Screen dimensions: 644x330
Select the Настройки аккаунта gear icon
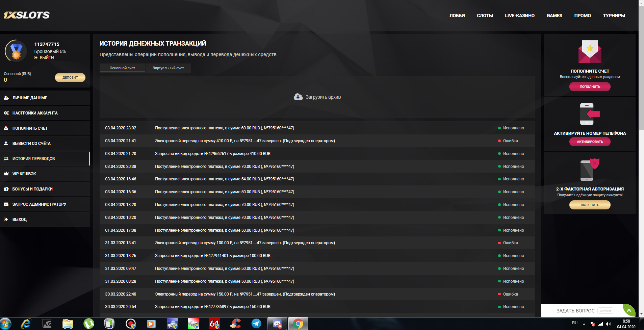[x=5, y=113]
